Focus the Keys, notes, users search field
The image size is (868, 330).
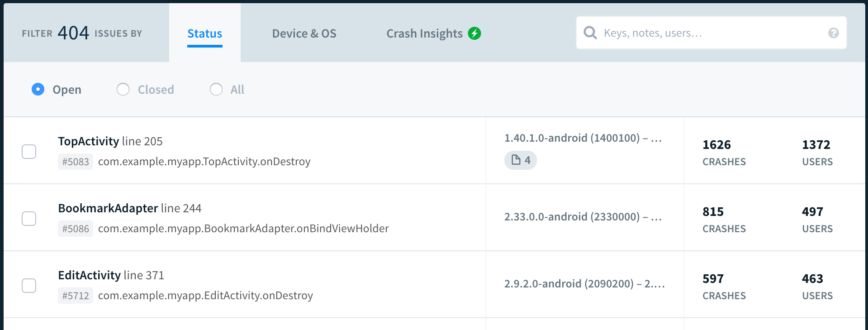pyautogui.click(x=711, y=33)
